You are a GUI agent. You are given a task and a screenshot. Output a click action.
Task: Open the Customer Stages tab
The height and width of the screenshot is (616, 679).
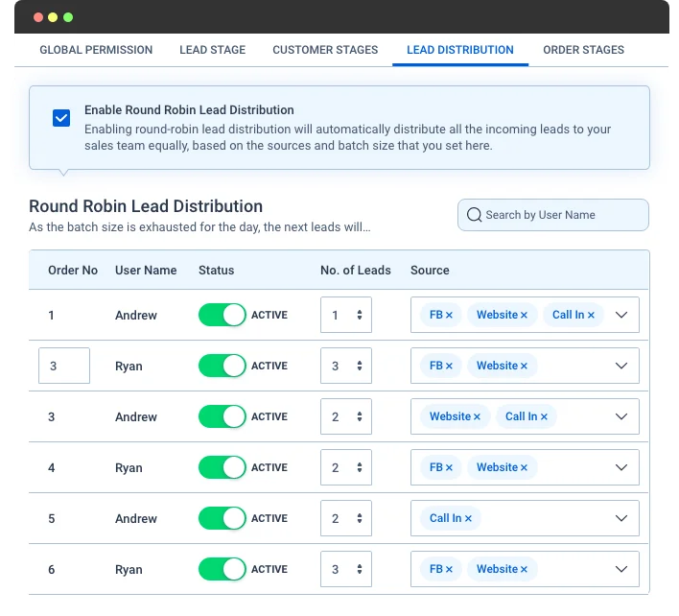tap(325, 50)
